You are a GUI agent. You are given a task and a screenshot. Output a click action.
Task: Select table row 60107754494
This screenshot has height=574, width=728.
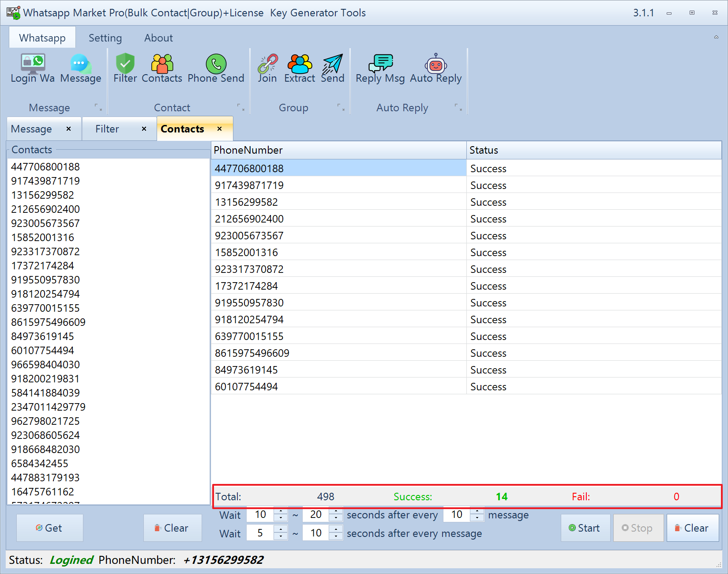[466, 386]
